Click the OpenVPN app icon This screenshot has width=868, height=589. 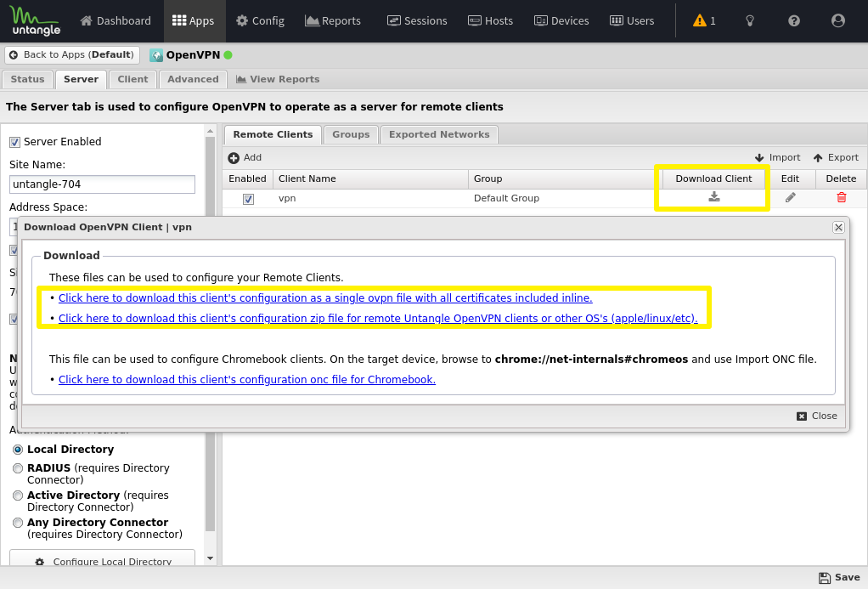(x=156, y=55)
